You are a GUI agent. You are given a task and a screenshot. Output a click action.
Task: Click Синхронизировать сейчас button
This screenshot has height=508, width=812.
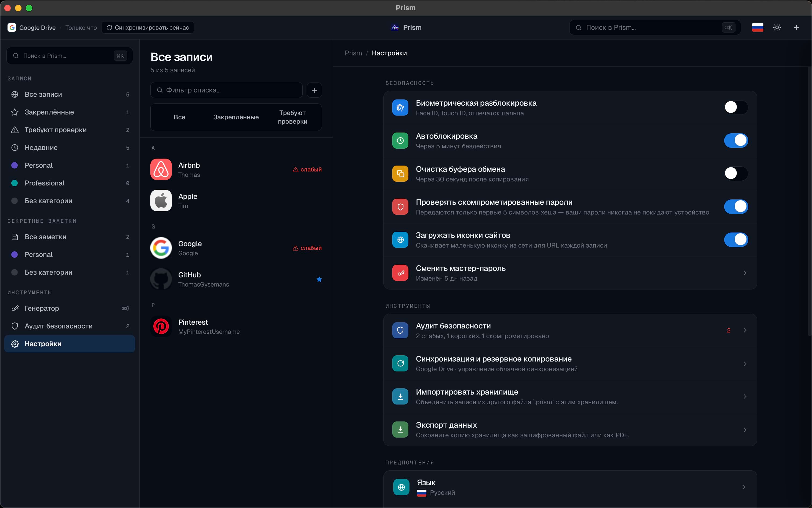(x=148, y=27)
